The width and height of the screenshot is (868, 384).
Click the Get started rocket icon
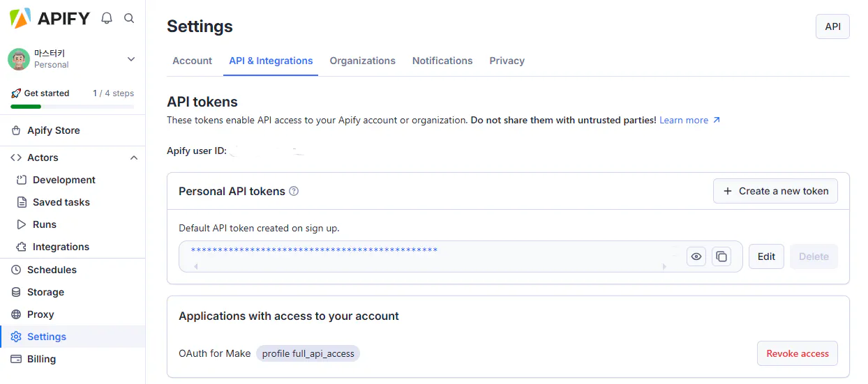pyautogui.click(x=16, y=93)
